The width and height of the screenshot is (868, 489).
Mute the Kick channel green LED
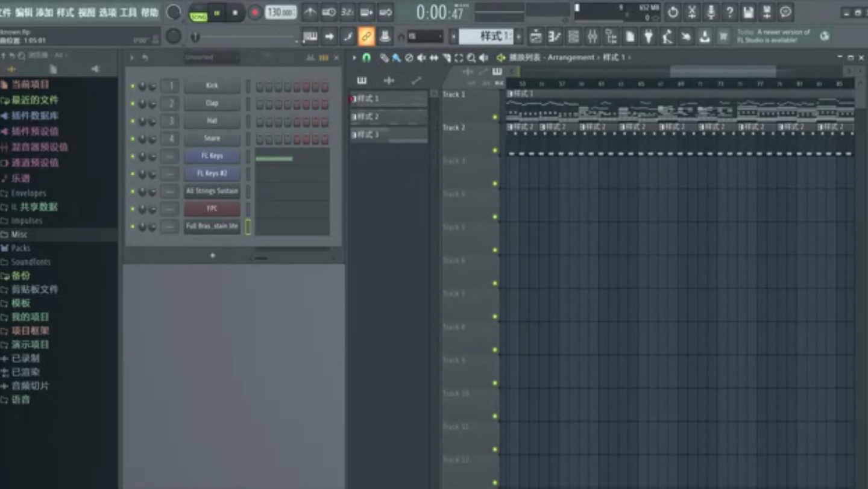click(133, 86)
